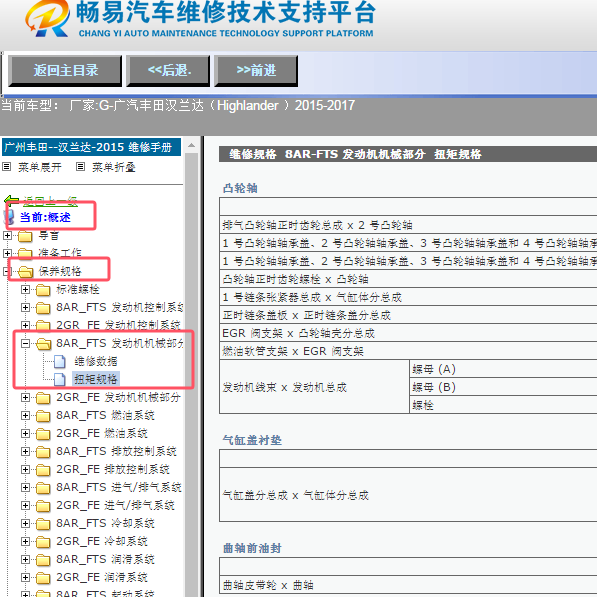This screenshot has width=597, height=597.
Task: Click 2GR_FE 冷却系统 folder icon
Action: (43, 542)
